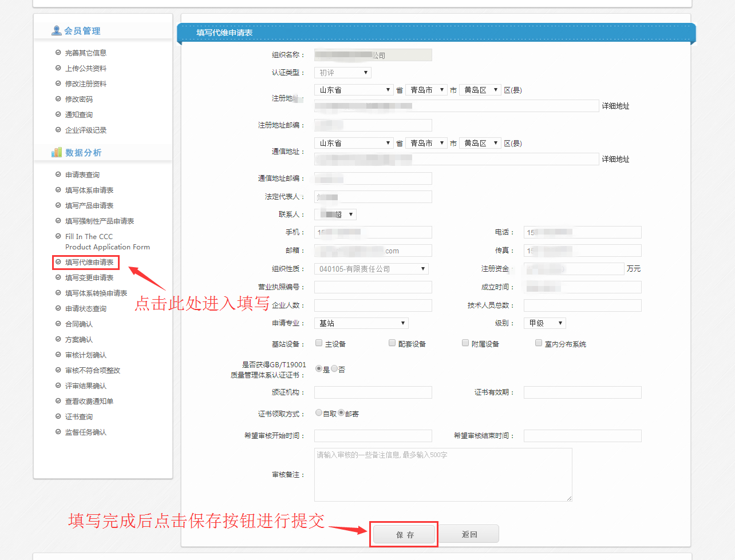The height and width of the screenshot is (560, 735).
Task: Enable the 室内分布系统 checkbox
Action: (539, 343)
